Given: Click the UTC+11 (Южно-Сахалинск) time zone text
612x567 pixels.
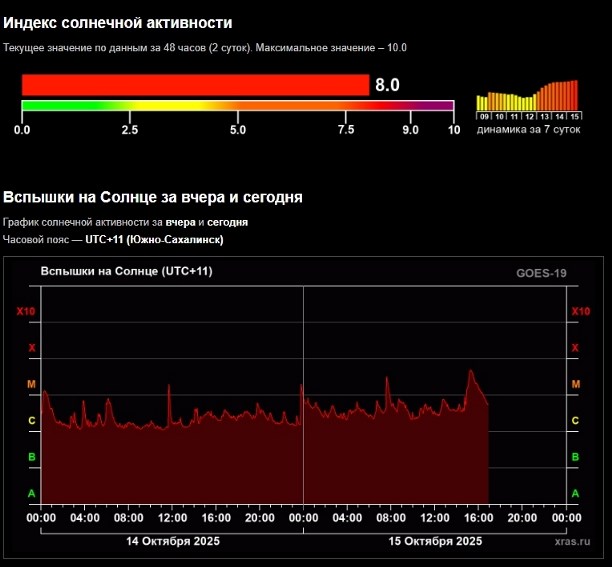Looking at the screenshot, I should [x=154, y=240].
